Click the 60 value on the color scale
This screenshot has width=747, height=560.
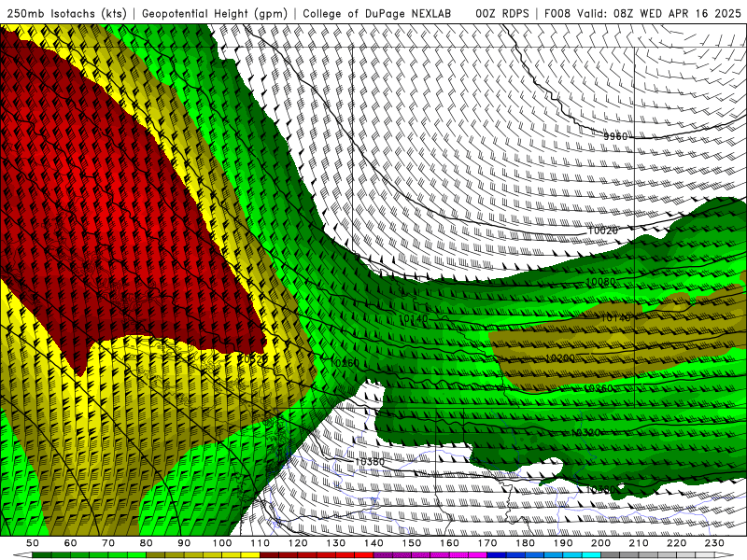[71, 543]
